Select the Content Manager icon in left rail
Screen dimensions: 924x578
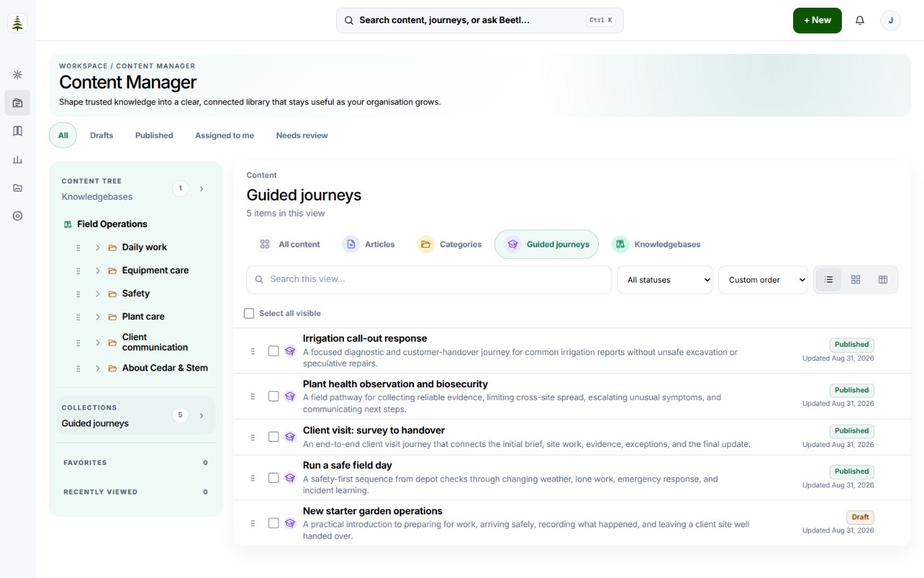click(17, 103)
